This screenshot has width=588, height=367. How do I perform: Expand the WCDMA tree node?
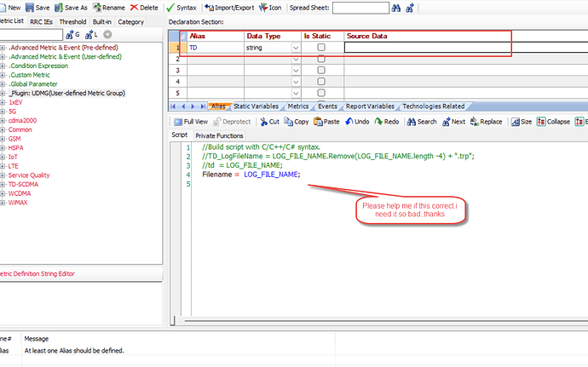coord(3,193)
